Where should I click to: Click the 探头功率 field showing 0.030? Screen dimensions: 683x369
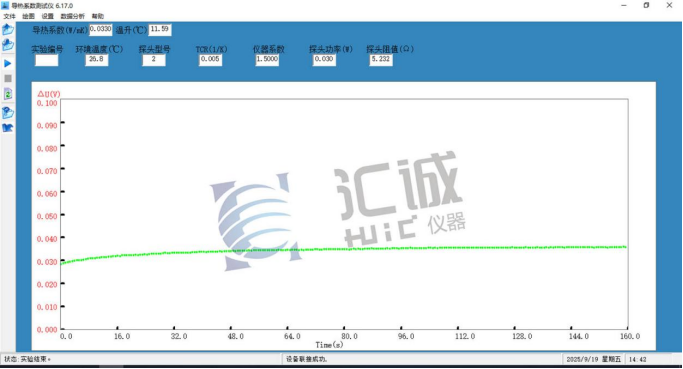pos(324,60)
